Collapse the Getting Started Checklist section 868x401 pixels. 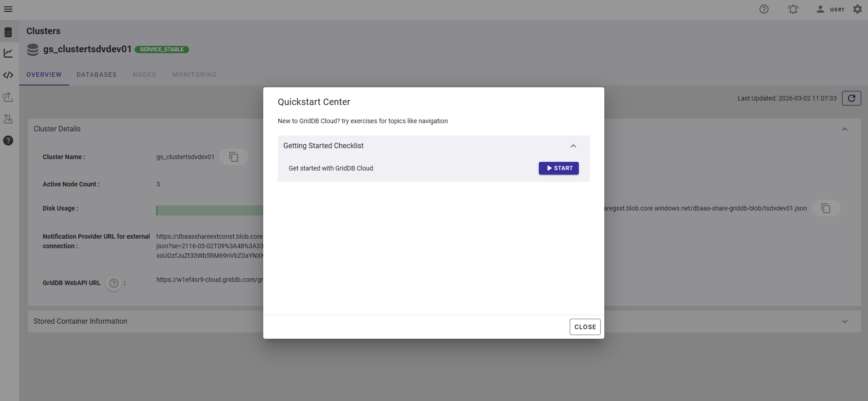pyautogui.click(x=573, y=146)
